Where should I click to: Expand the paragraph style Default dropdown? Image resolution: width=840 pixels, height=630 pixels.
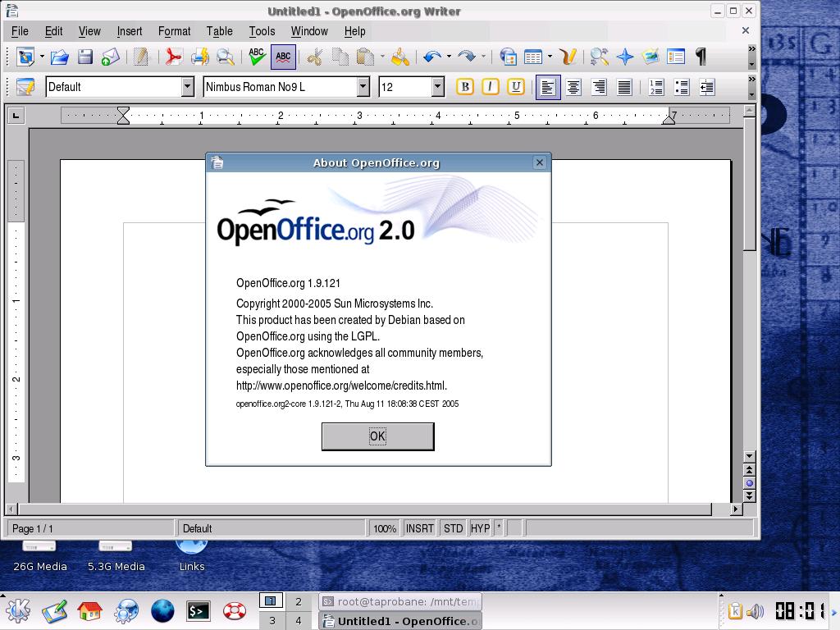click(188, 87)
